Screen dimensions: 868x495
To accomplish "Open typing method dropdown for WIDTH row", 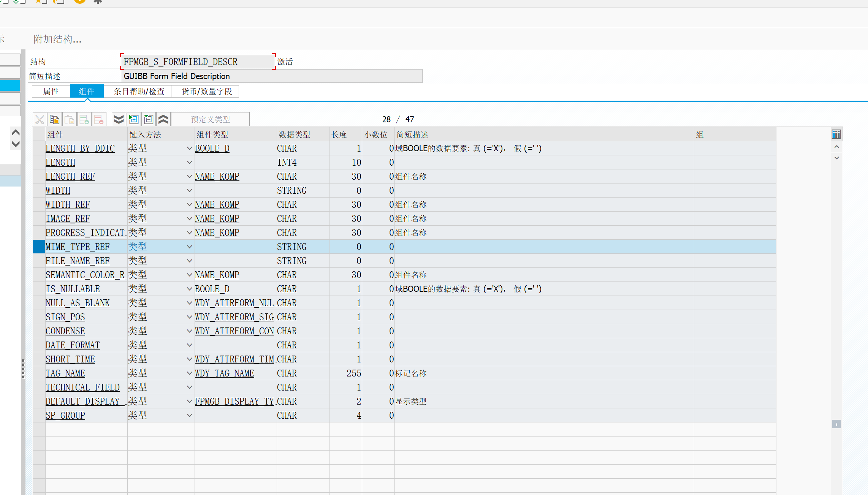I will click(189, 191).
